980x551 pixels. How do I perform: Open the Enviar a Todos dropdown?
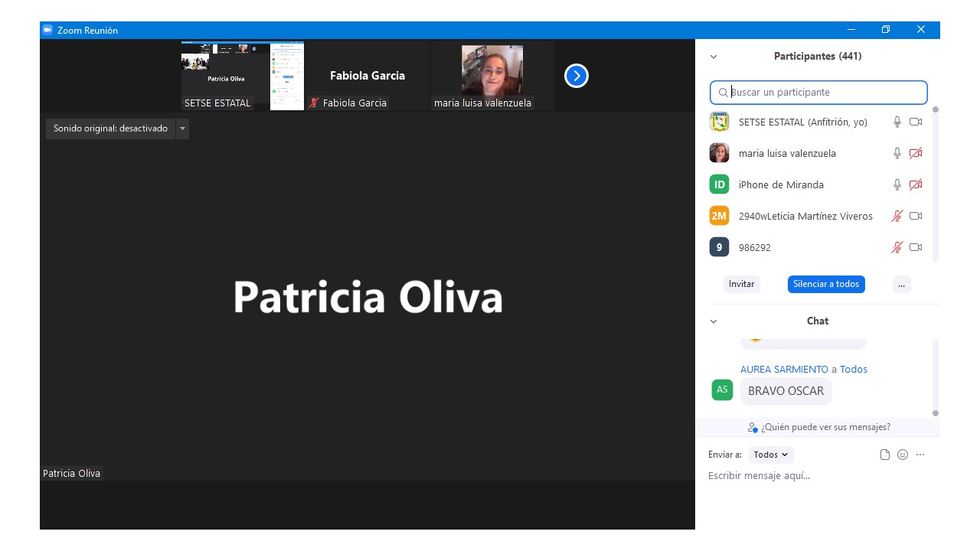point(771,455)
